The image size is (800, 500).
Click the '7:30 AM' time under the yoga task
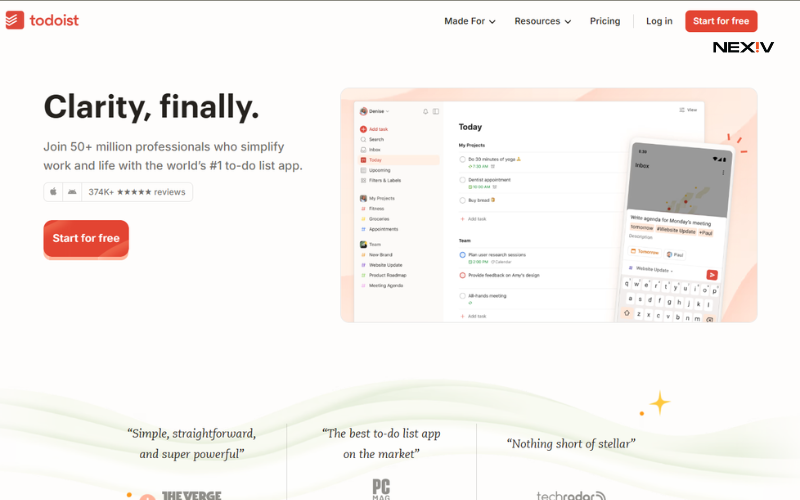pyautogui.click(x=479, y=166)
